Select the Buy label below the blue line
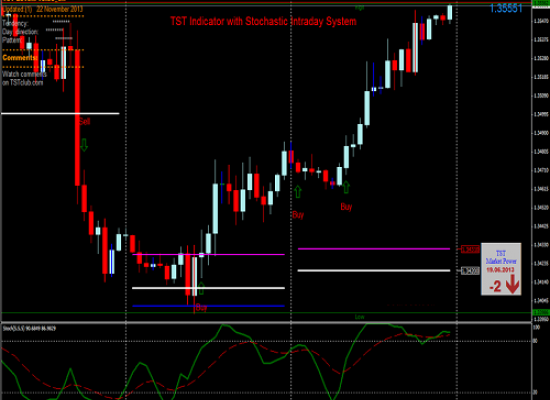 (201, 308)
